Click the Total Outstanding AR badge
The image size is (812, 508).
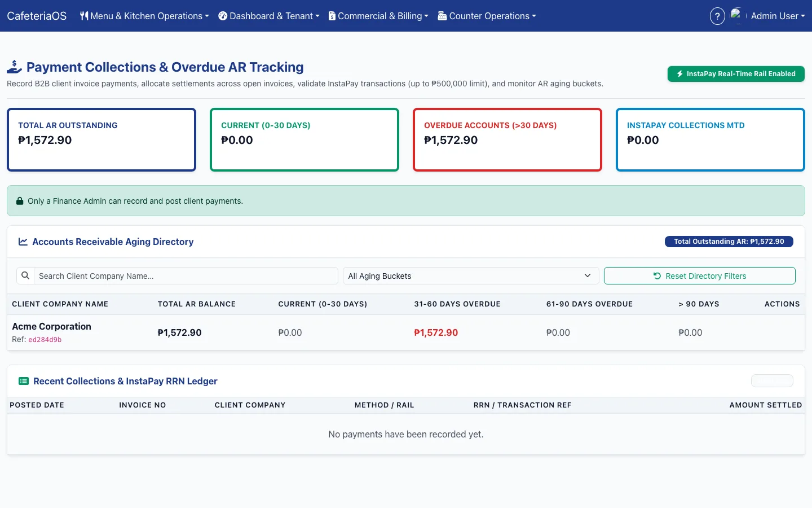729,242
